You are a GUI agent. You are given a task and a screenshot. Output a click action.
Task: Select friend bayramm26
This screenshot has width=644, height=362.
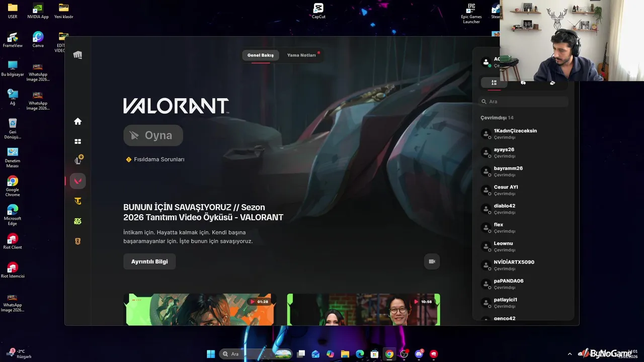tap(523, 171)
